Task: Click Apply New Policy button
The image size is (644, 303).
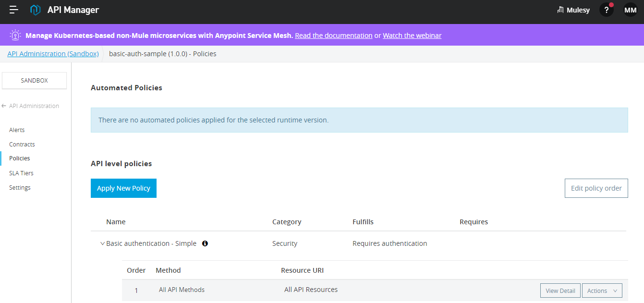Action: click(x=123, y=188)
